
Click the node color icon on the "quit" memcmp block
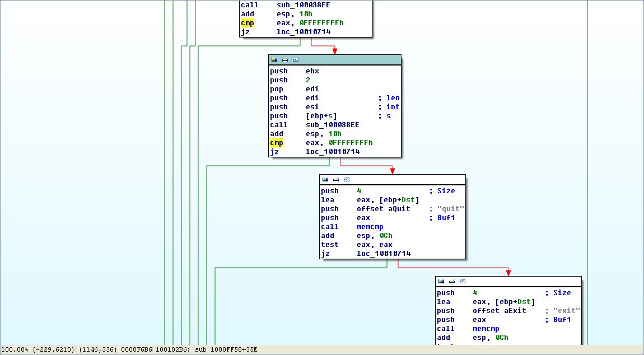click(325, 180)
